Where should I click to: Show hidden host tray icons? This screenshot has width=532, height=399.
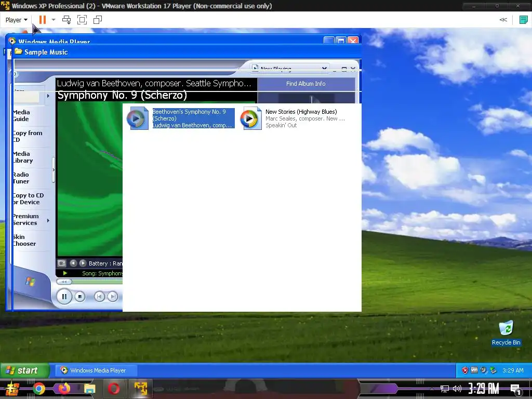(x=432, y=389)
